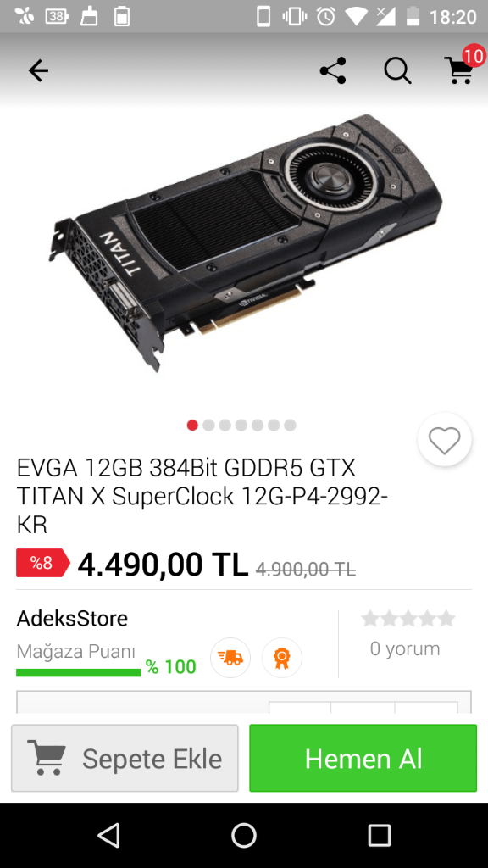
Task: Tap the five-star rating row
Action: [x=408, y=618]
